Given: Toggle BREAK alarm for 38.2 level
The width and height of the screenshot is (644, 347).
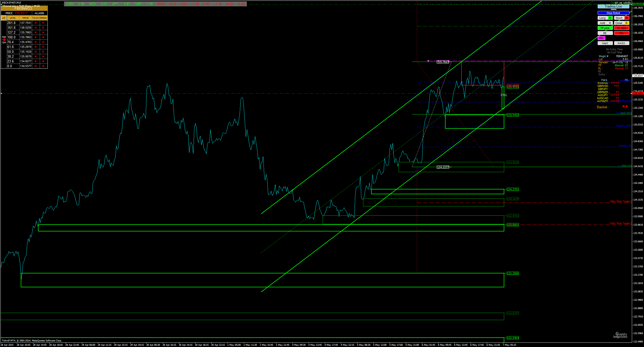Looking at the screenshot, I should click(x=43, y=57).
